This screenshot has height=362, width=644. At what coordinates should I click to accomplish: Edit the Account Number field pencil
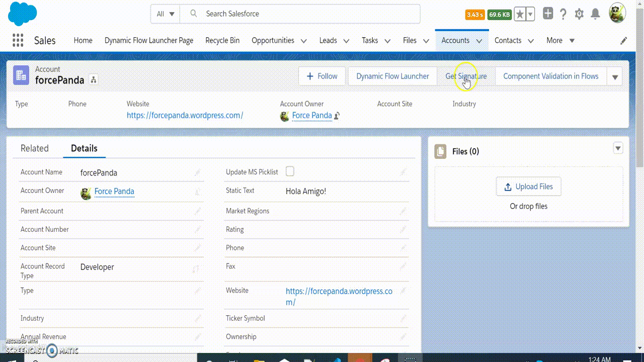pos(198,230)
